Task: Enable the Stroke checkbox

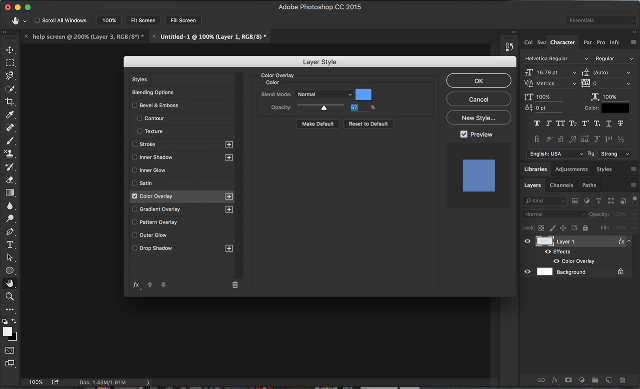Action: tap(135, 144)
